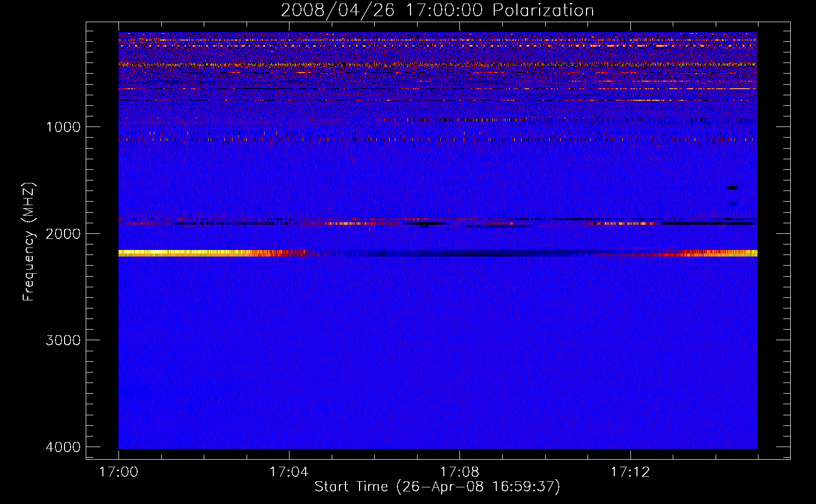This screenshot has height=504, width=816.
Task: Click the 17:12 time tick label
Action: click(630, 472)
